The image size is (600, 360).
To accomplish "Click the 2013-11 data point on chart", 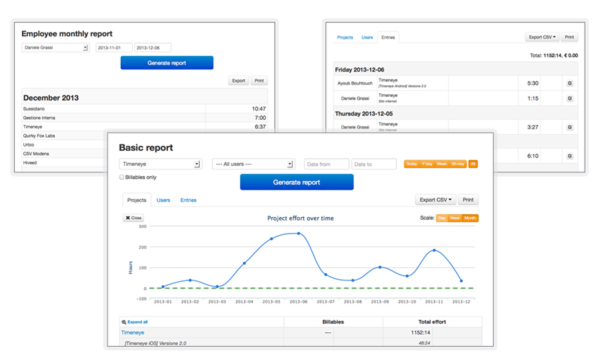I will tap(434, 250).
